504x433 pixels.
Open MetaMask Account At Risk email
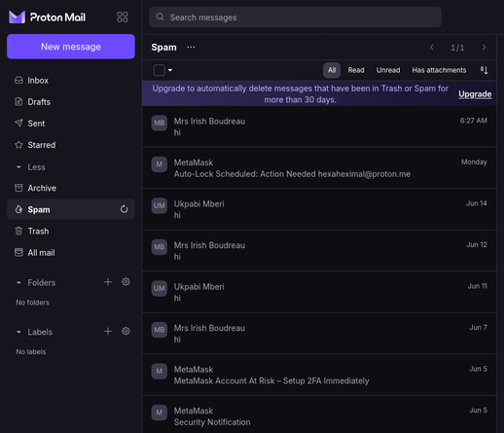319,375
